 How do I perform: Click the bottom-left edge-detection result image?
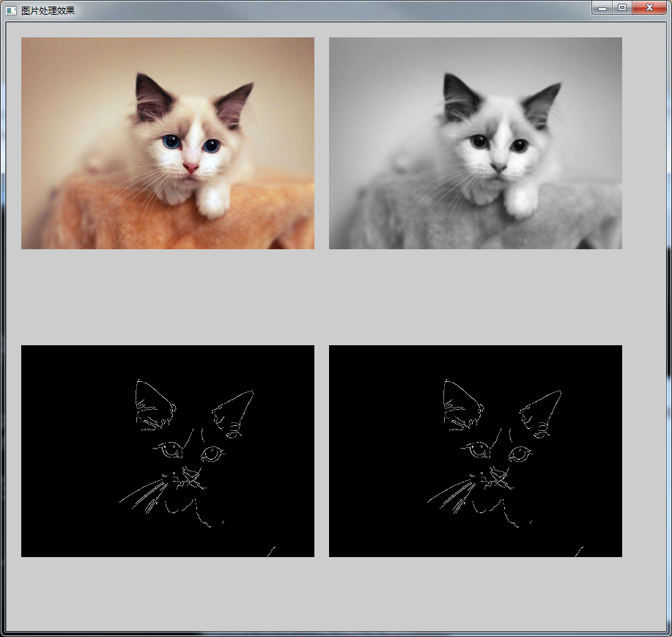[x=167, y=451]
